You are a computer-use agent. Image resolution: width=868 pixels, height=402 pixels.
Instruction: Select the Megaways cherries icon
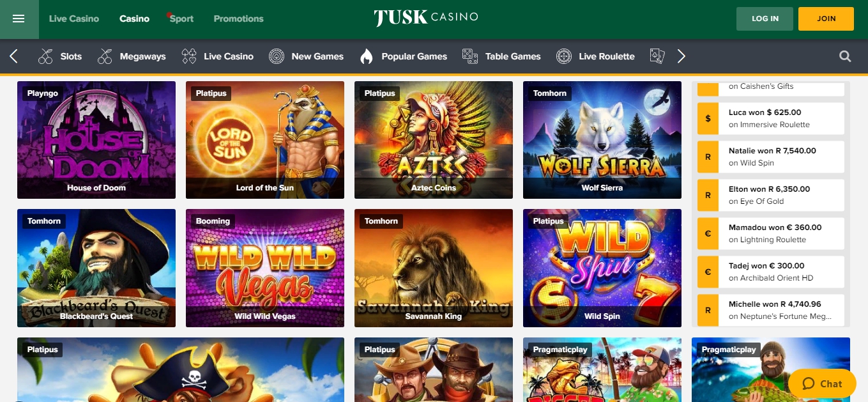coord(105,56)
